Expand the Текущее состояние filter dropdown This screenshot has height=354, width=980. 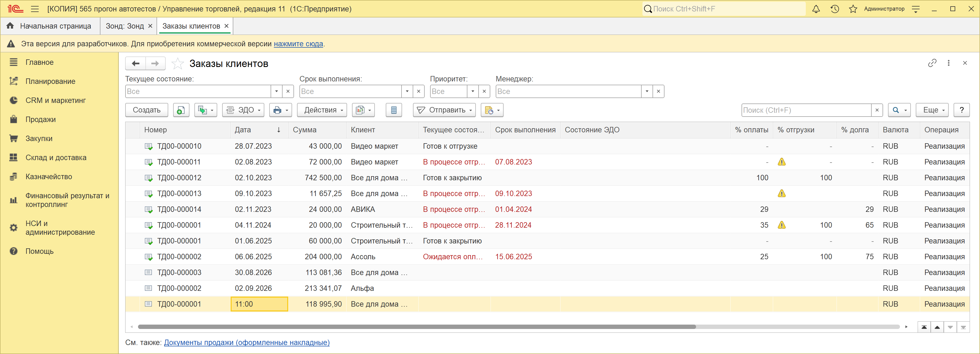coord(277,91)
